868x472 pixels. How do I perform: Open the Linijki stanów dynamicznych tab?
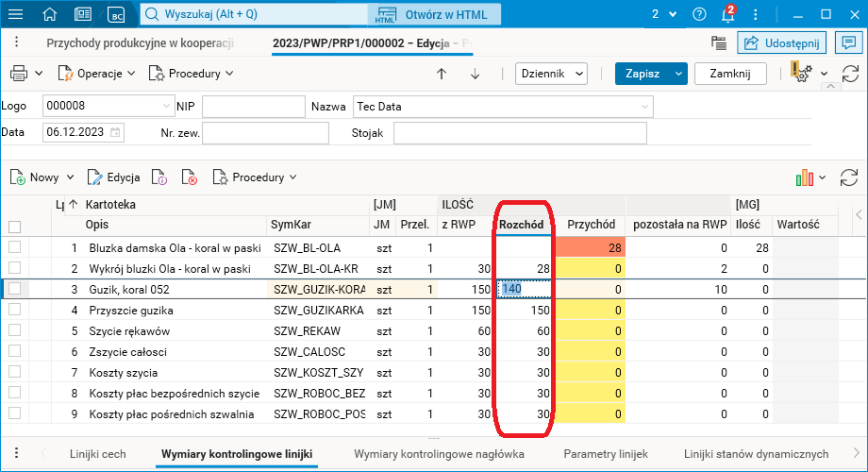[x=756, y=454]
